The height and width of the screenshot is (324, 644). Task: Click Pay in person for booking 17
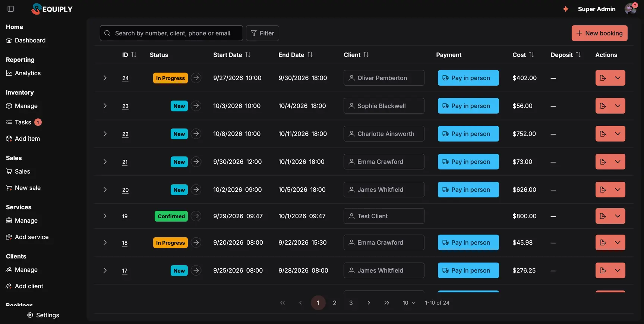468,270
